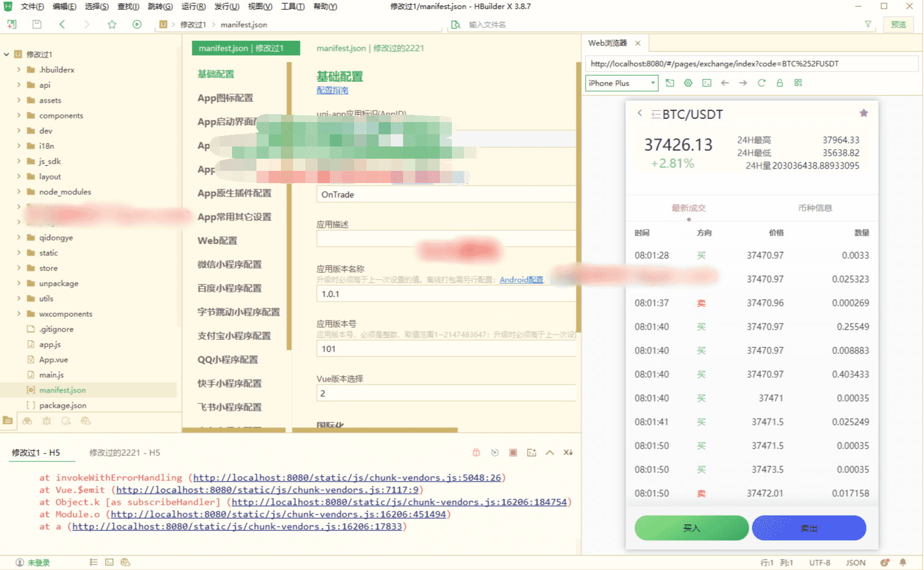Image resolution: width=924 pixels, height=570 pixels.
Task: Click the filter funnel icon at top
Action: [868, 24]
